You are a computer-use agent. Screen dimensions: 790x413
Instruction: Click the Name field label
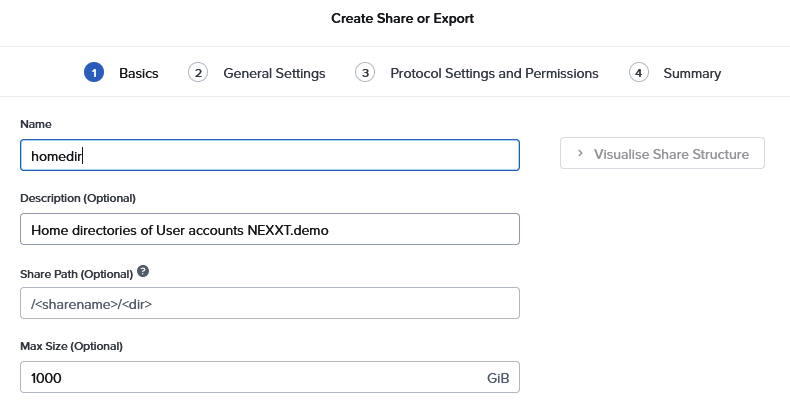click(36, 124)
